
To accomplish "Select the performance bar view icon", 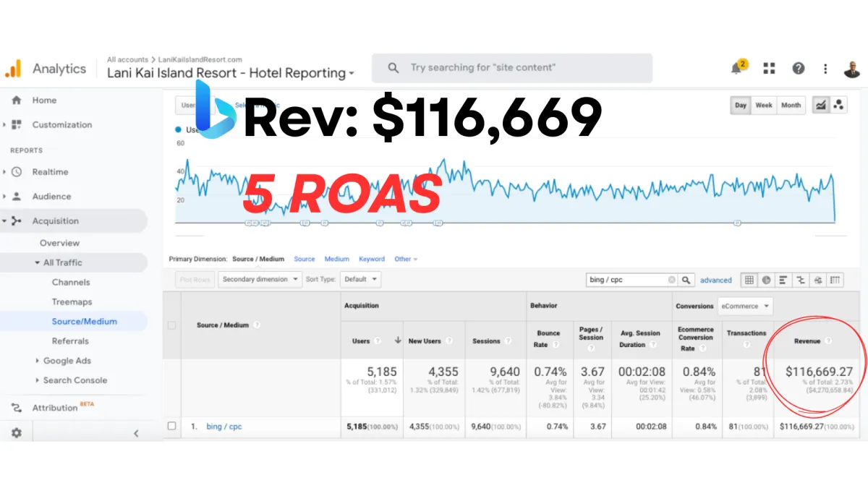I will pos(783,280).
